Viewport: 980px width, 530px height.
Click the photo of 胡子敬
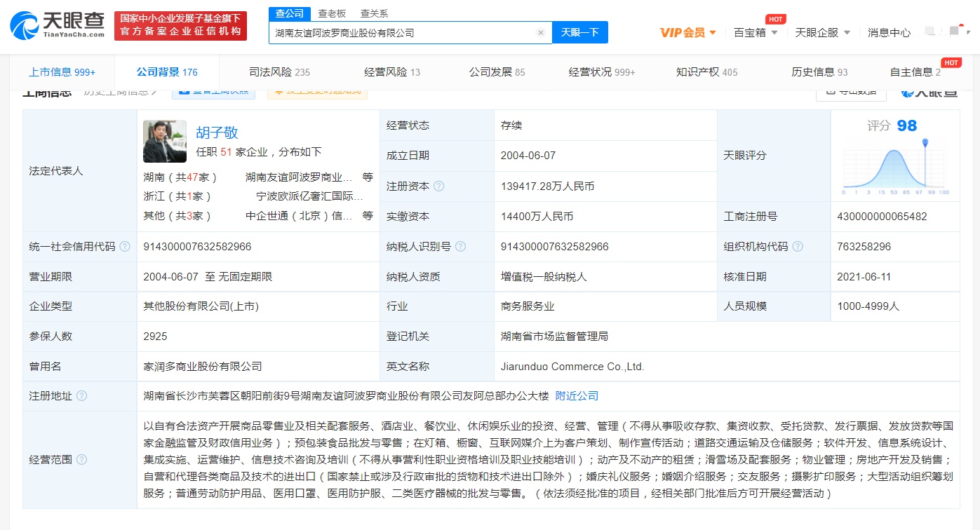(x=165, y=142)
